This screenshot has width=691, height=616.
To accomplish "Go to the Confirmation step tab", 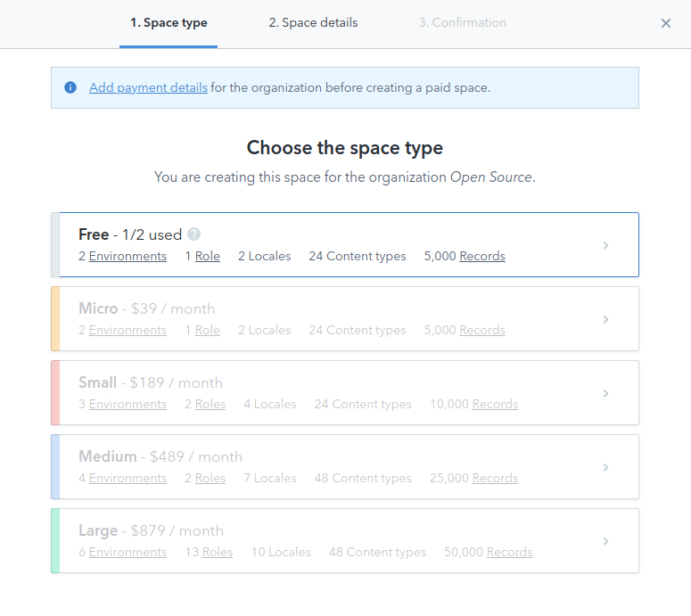I will point(462,23).
